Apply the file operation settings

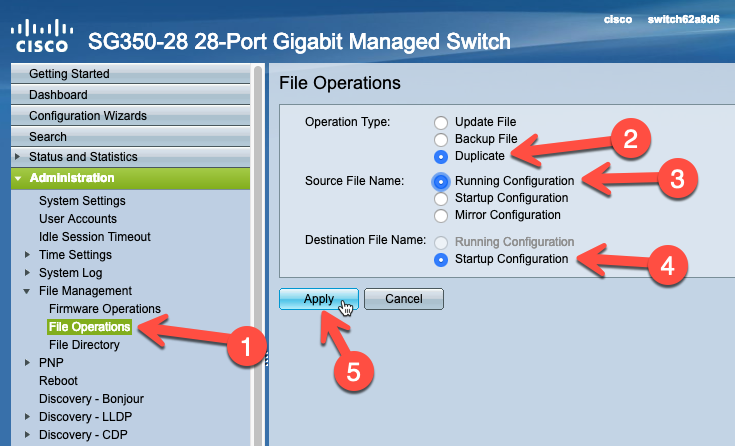point(319,299)
